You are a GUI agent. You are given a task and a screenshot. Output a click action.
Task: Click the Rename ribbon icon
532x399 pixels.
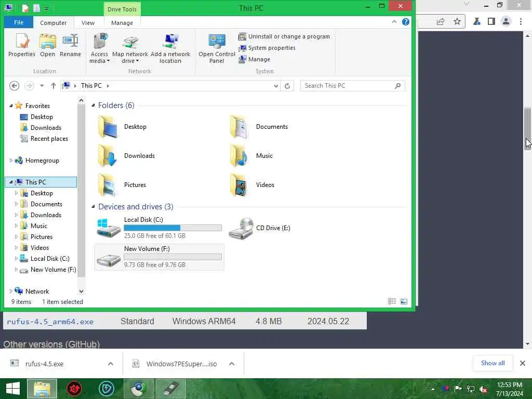coord(70,45)
